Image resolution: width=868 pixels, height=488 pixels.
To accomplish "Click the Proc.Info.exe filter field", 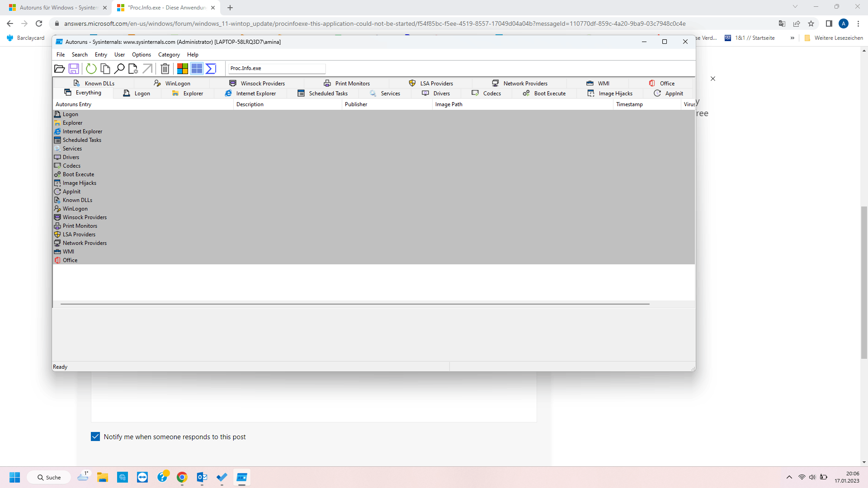I will pyautogui.click(x=277, y=68).
